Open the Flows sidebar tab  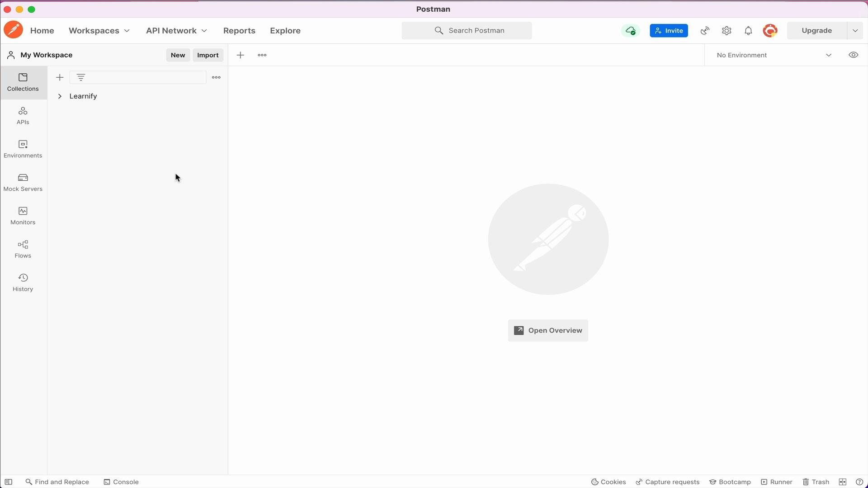pos(23,249)
